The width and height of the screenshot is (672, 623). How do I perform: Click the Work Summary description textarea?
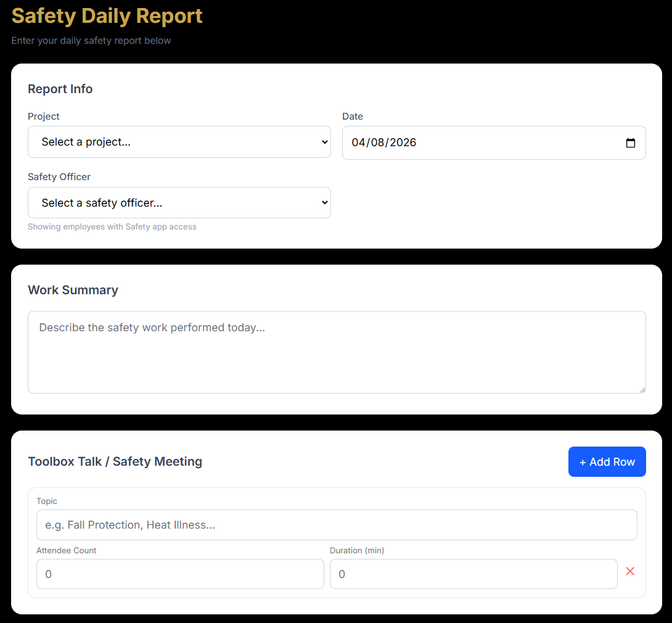pyautogui.click(x=336, y=352)
